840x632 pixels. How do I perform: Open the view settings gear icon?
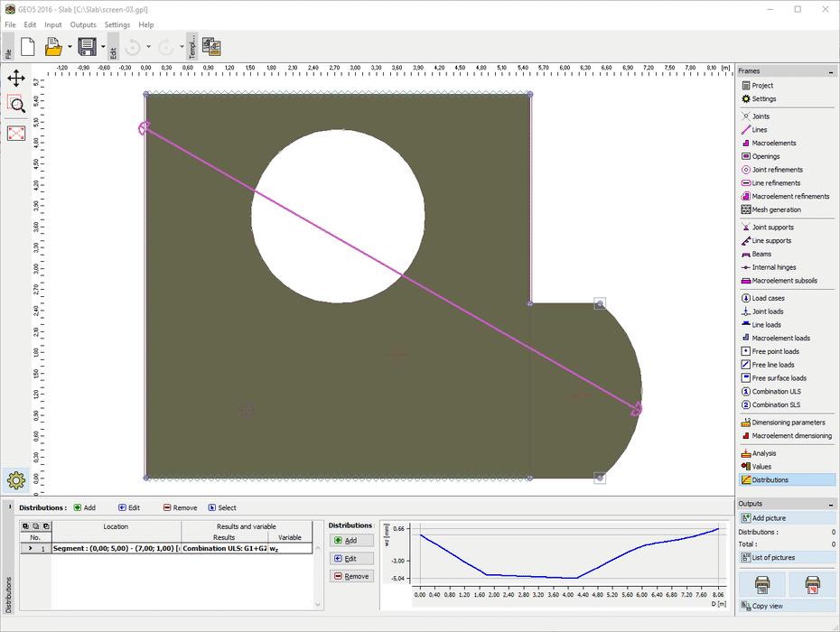15,479
